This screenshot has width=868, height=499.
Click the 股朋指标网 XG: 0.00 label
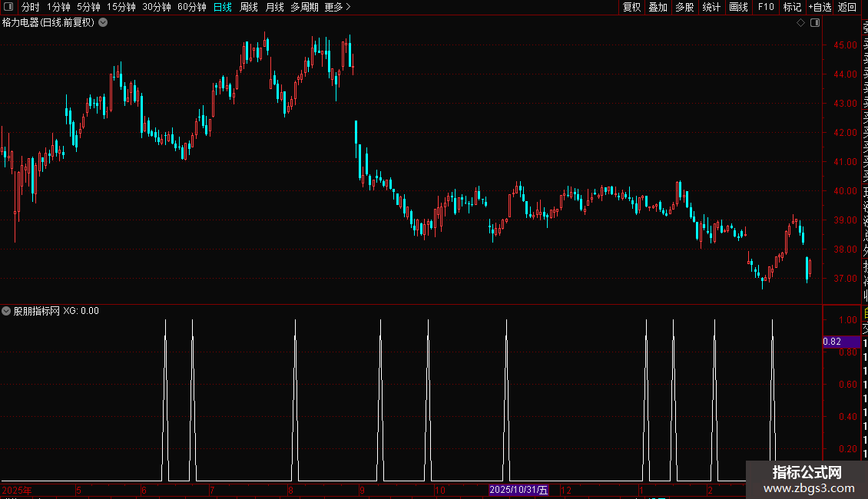pyautogui.click(x=56, y=311)
